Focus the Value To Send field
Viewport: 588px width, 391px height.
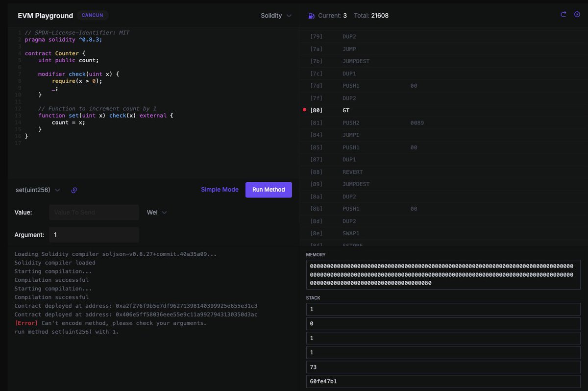[94, 213]
